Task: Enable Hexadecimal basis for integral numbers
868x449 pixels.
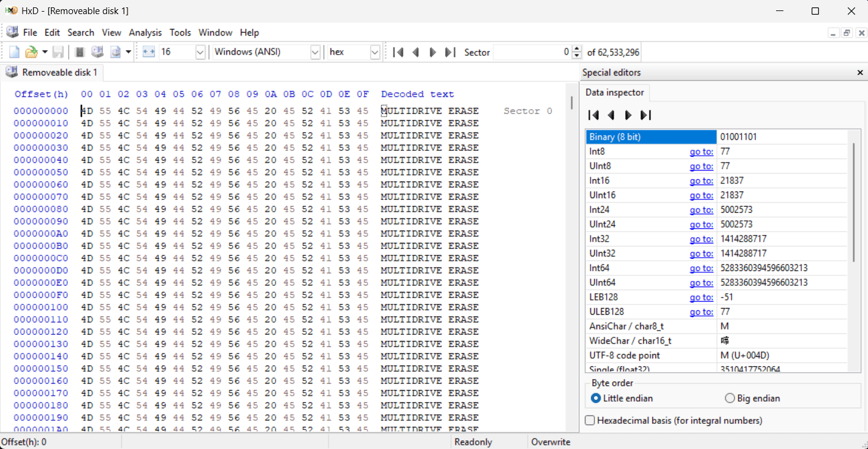Action: point(674,420)
